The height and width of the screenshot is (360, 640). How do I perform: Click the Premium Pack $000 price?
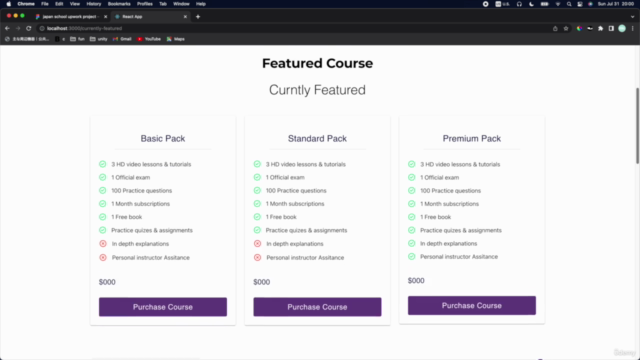coord(416,280)
